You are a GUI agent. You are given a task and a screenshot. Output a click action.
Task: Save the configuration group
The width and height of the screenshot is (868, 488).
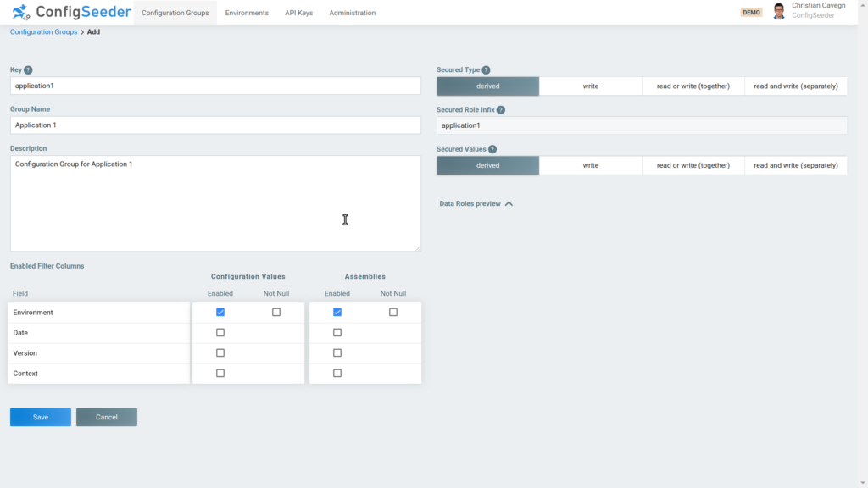tap(40, 417)
